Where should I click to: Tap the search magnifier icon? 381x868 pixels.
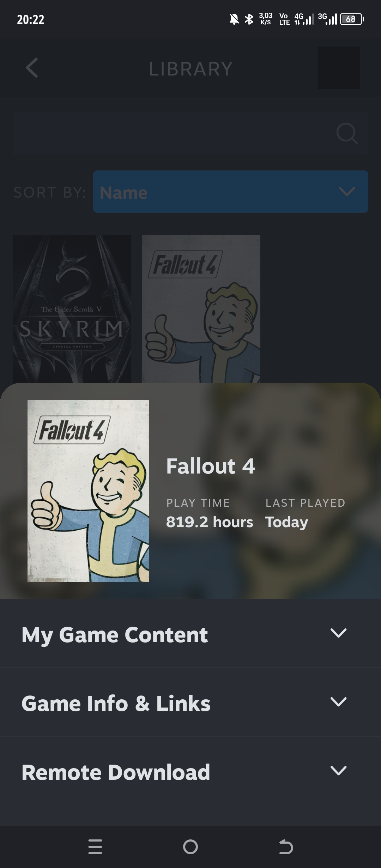click(347, 133)
